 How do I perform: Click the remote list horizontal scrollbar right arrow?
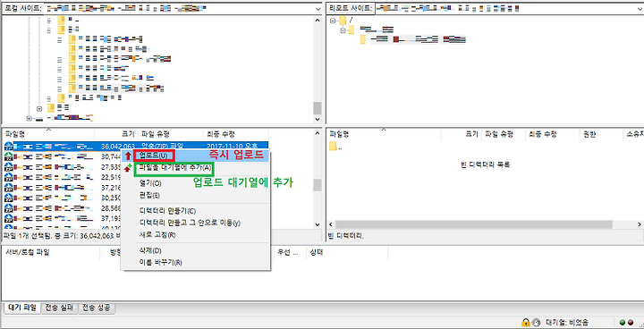[x=640, y=224]
